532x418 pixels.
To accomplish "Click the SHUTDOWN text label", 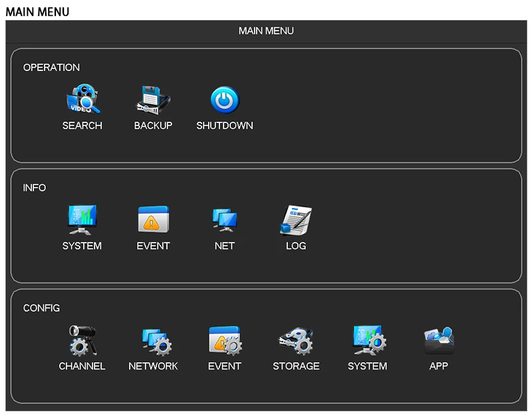I will pyautogui.click(x=225, y=126).
